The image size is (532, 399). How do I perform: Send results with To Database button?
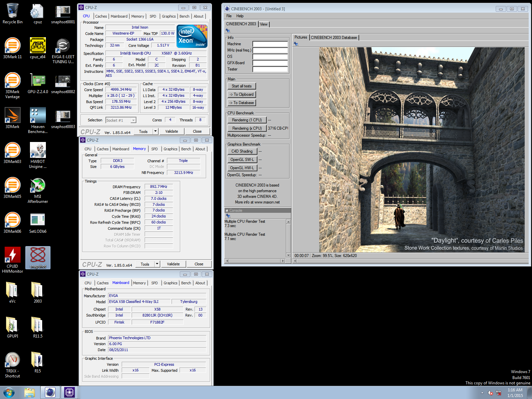point(242,103)
